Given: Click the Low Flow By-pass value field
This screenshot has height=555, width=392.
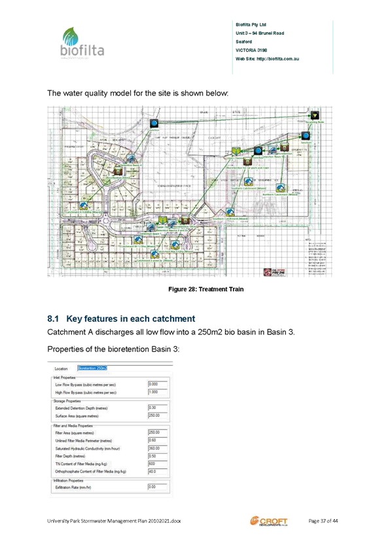Looking at the screenshot, I should tap(158, 384).
